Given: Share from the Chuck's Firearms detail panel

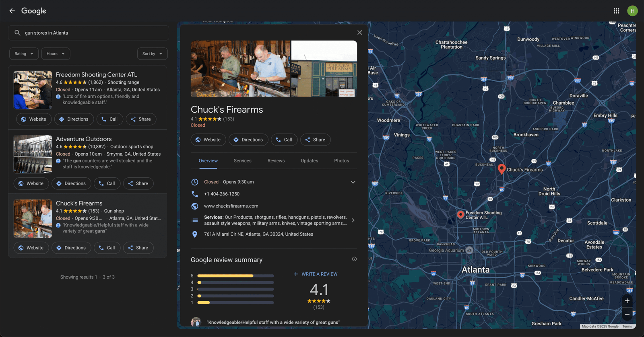Looking at the screenshot, I should click(315, 140).
